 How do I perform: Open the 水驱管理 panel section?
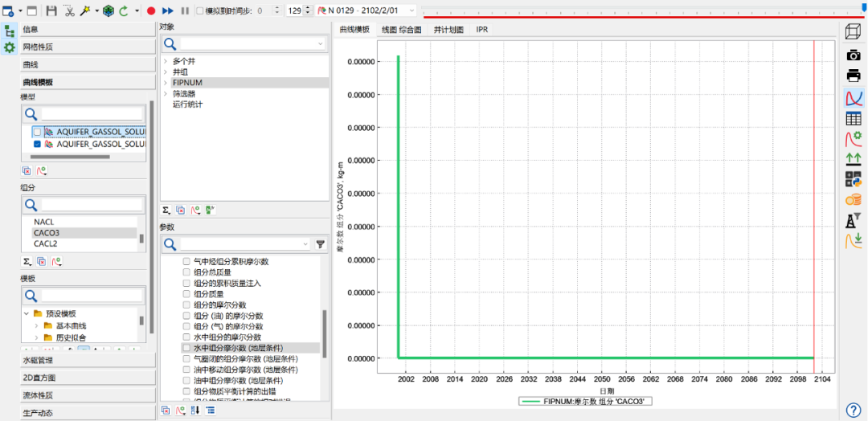coord(87,360)
